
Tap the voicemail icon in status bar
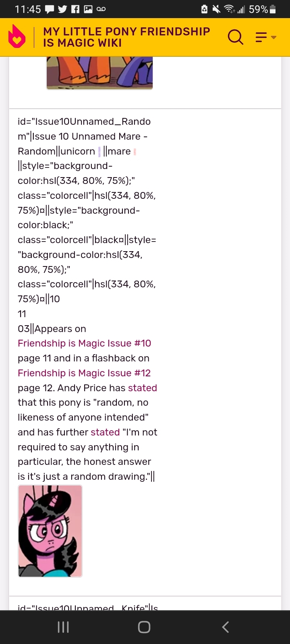point(101,9)
